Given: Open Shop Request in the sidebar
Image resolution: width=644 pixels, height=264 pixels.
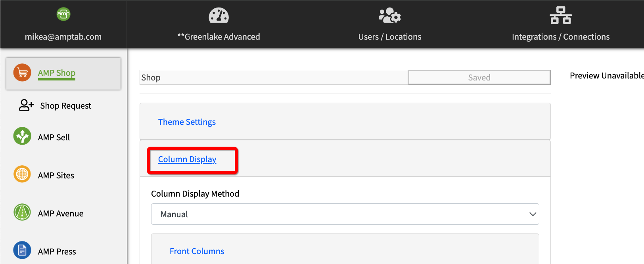Looking at the screenshot, I should [x=66, y=106].
